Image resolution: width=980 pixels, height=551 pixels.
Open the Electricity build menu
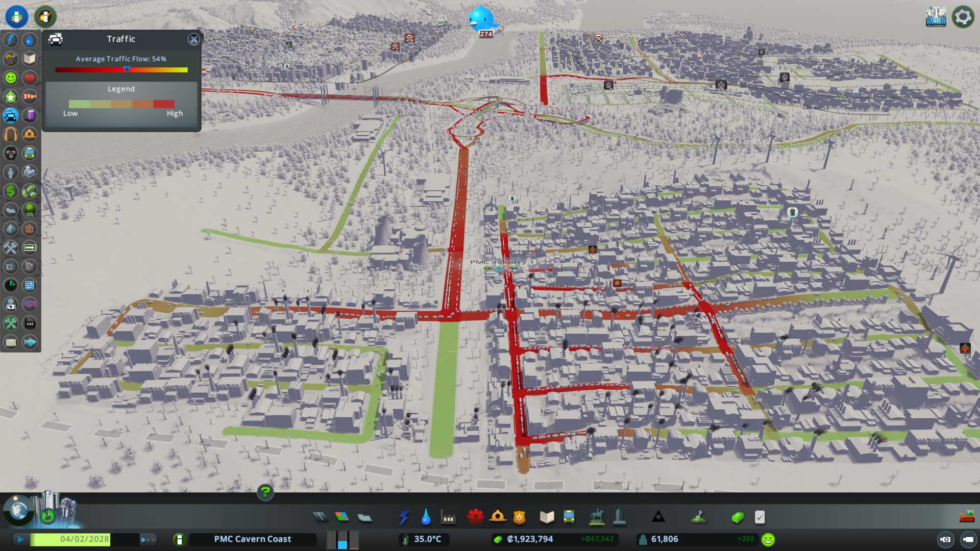(x=404, y=517)
